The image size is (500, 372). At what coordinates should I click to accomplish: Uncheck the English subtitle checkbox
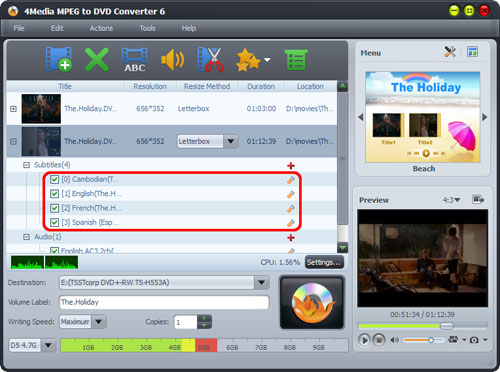point(54,194)
